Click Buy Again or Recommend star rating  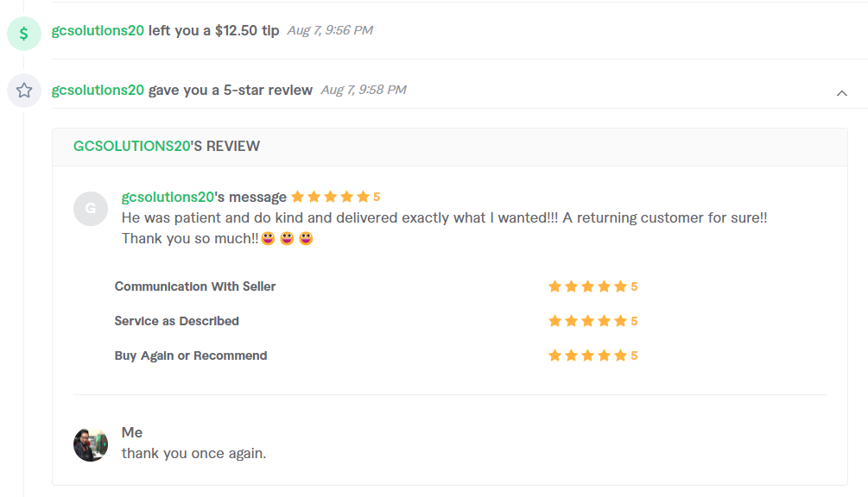click(x=592, y=355)
